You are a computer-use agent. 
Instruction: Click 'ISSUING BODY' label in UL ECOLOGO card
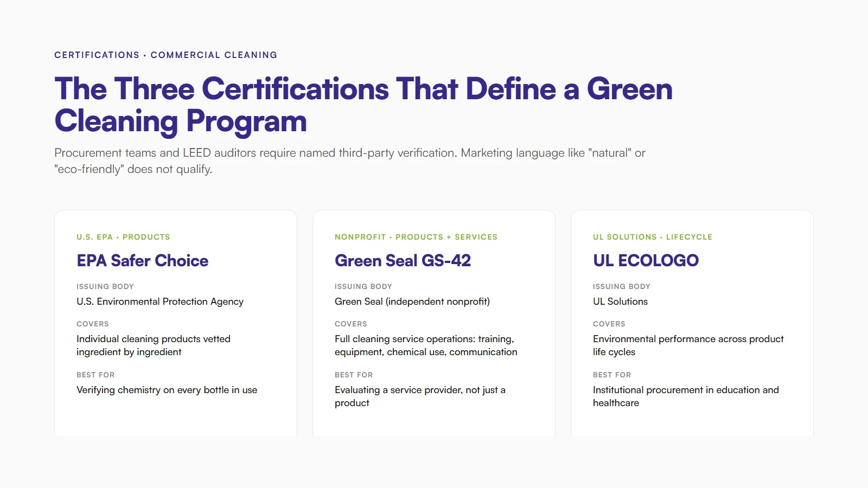(622, 286)
